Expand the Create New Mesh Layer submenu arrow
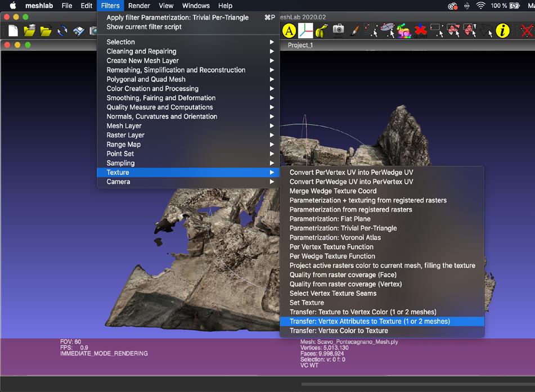Screen dimensions: 535x392 click(x=272, y=60)
